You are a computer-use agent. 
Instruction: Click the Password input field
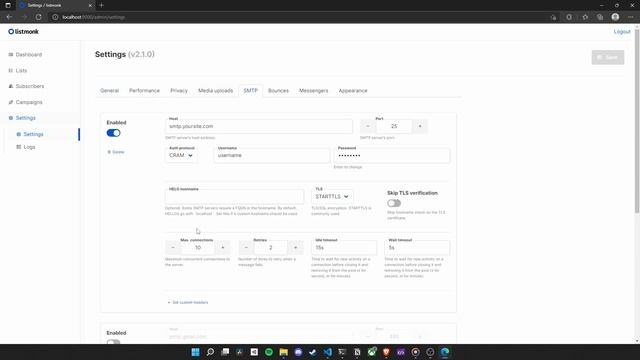point(392,156)
